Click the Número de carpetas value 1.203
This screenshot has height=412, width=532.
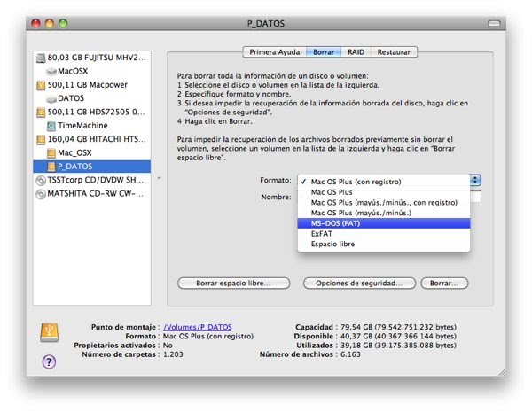pos(173,354)
